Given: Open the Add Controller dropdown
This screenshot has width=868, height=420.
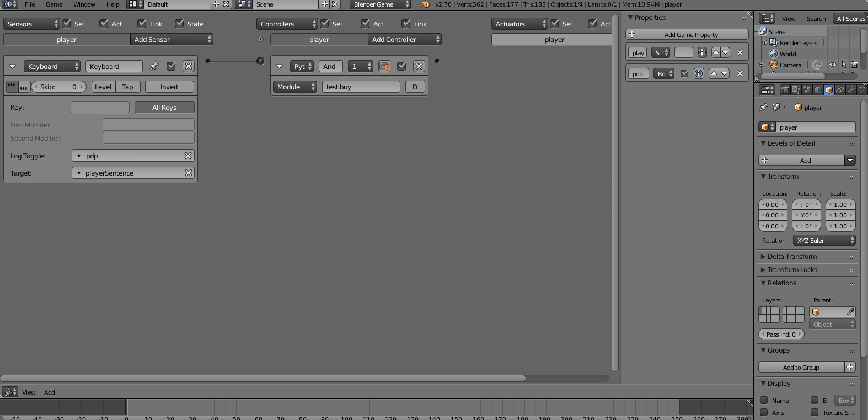Looking at the screenshot, I should [x=405, y=39].
